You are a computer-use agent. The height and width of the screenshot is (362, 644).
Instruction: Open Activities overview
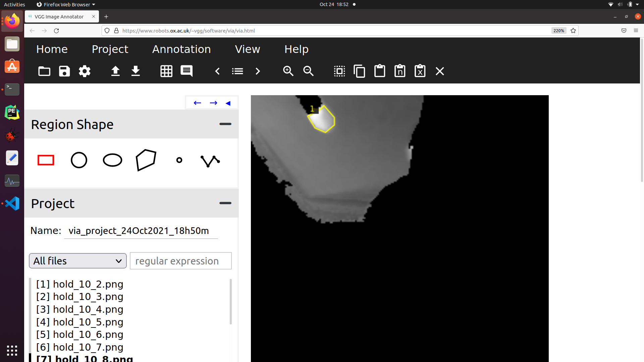coord(14,4)
